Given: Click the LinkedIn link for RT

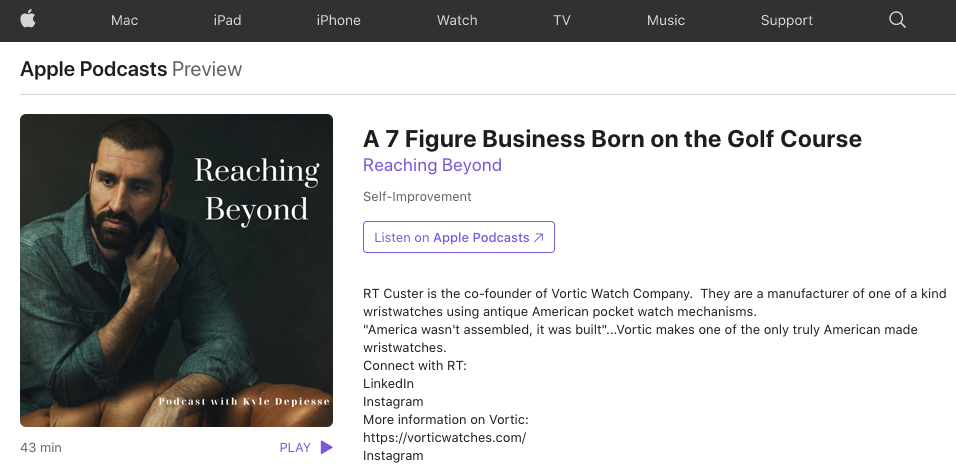Looking at the screenshot, I should click(x=388, y=384).
